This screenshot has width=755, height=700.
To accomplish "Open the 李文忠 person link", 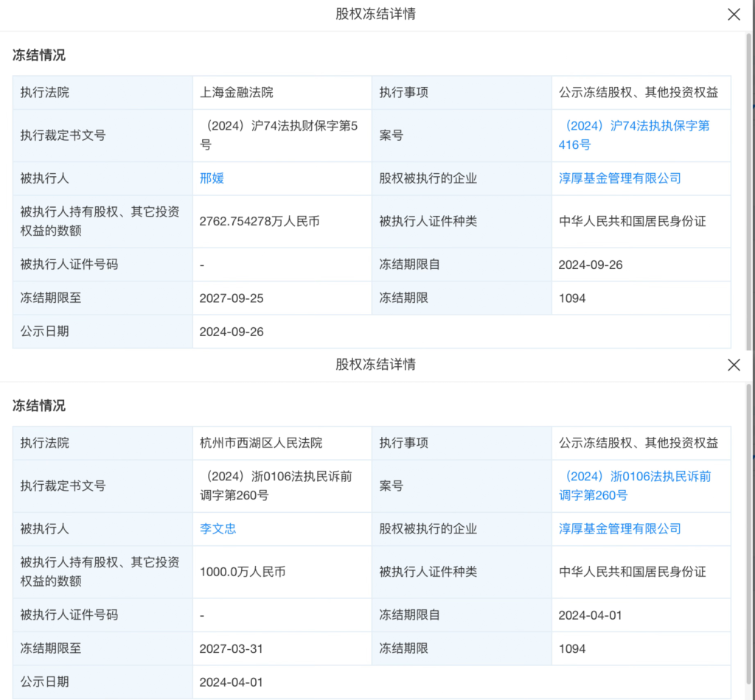I will [218, 529].
